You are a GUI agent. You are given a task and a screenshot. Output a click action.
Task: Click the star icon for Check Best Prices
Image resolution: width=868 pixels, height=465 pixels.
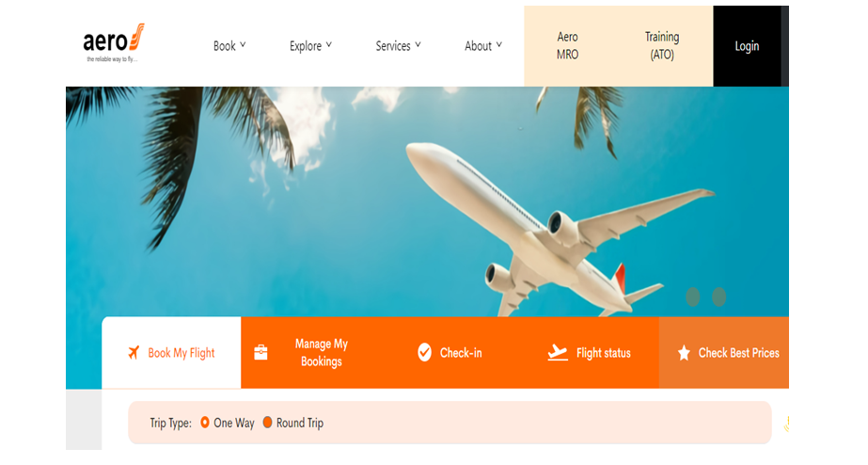tap(684, 353)
